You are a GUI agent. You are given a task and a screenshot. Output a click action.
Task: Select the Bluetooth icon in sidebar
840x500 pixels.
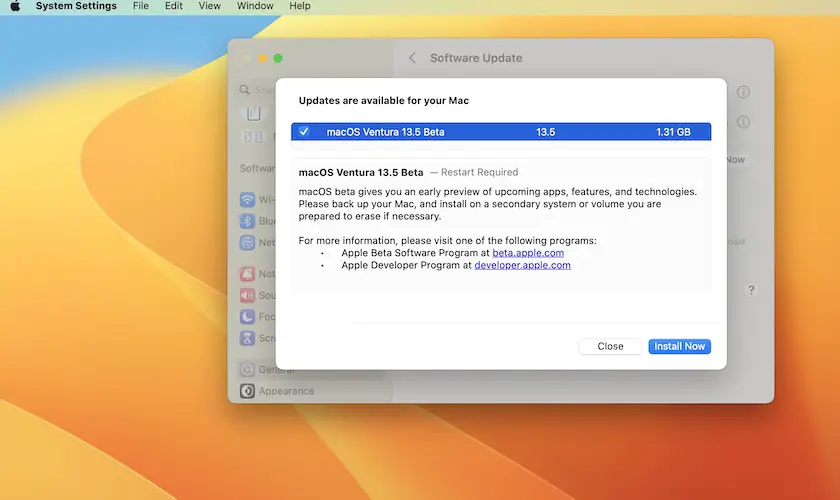tap(247, 221)
